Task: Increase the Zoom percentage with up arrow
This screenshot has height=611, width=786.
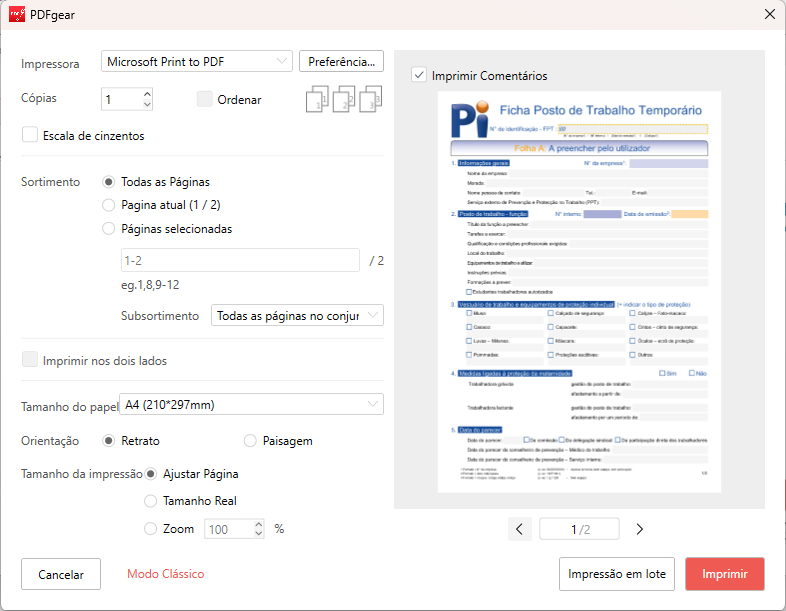Action: click(x=259, y=524)
